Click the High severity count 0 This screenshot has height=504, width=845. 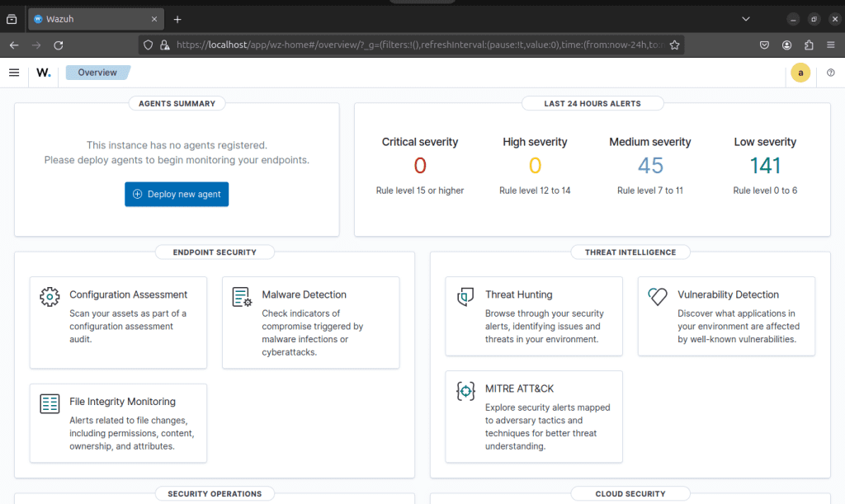pyautogui.click(x=535, y=166)
